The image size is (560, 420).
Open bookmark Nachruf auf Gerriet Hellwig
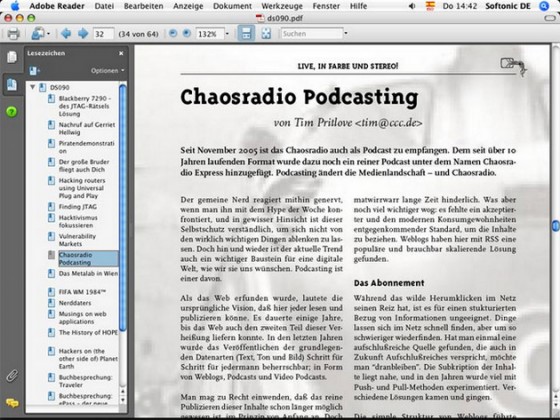87,128
